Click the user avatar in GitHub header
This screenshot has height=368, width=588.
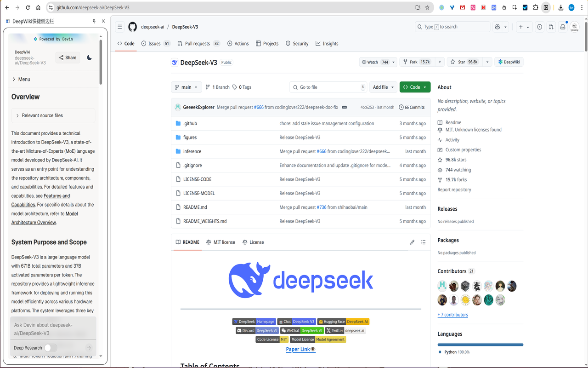[x=575, y=27]
